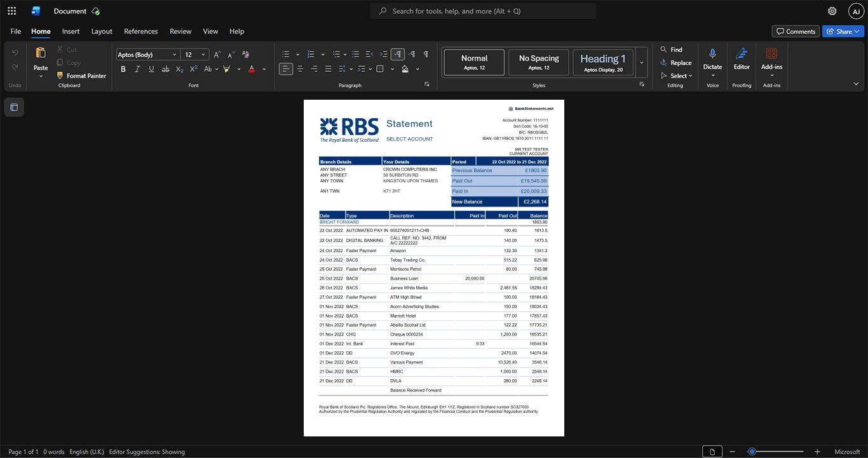Open the navigation pane icon beside the page

[14, 107]
